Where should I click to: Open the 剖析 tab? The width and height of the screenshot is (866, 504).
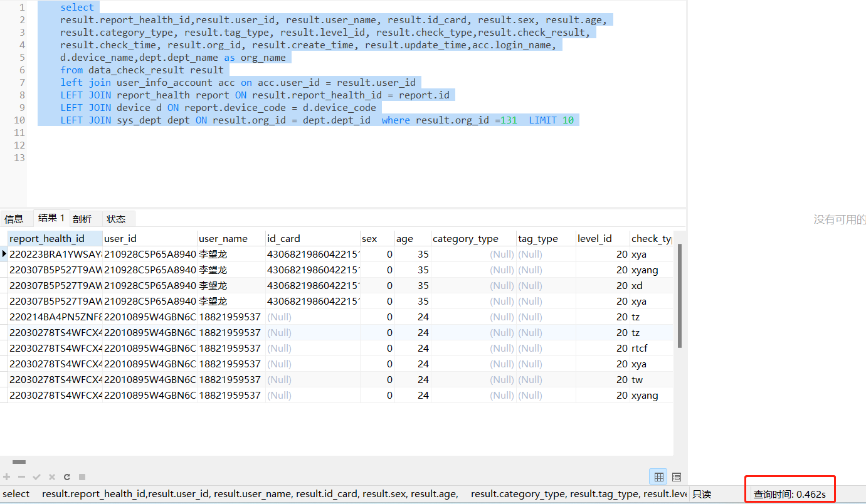[82, 219]
